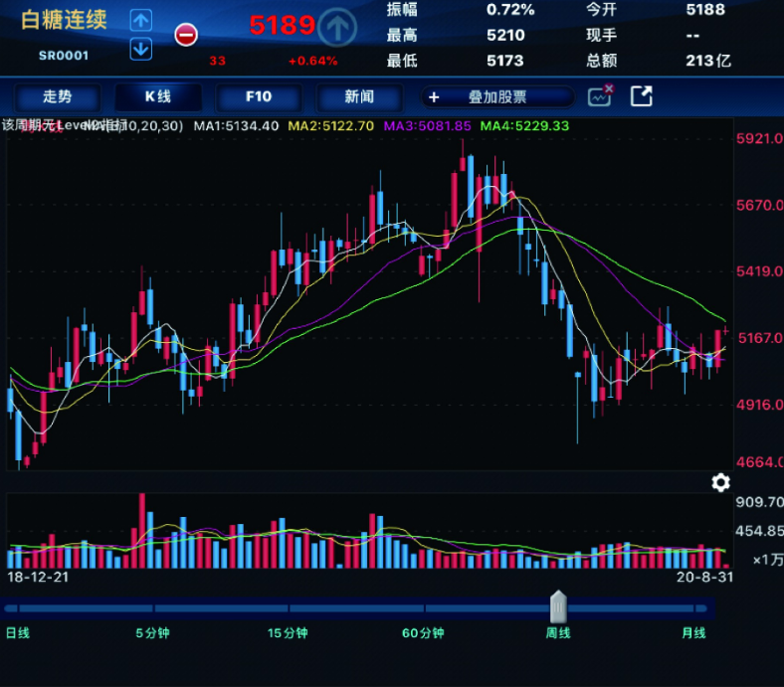Click the circled up arrow beside 5189

click(339, 27)
